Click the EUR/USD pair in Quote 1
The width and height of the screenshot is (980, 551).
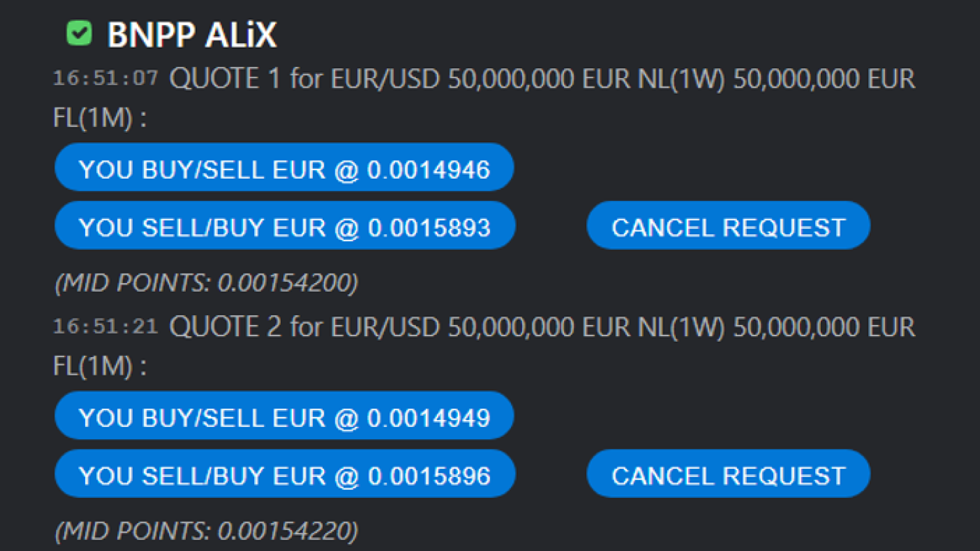tap(385, 79)
